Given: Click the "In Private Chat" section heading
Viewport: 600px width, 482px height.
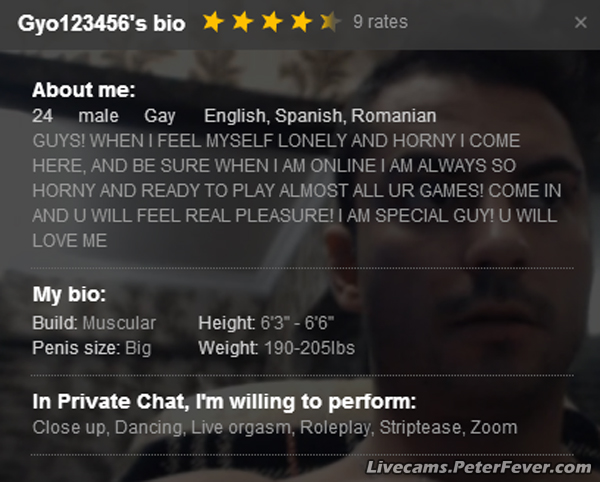Looking at the screenshot, I should [x=223, y=403].
